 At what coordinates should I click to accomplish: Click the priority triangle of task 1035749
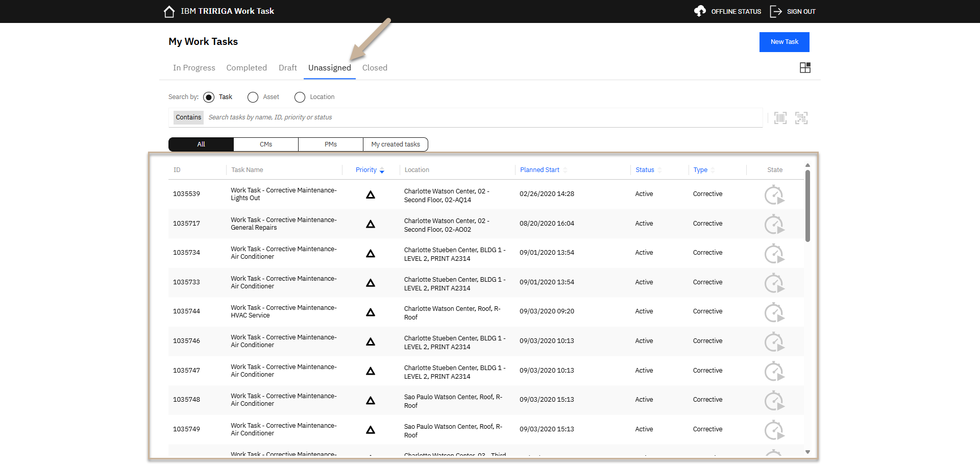pos(371,430)
